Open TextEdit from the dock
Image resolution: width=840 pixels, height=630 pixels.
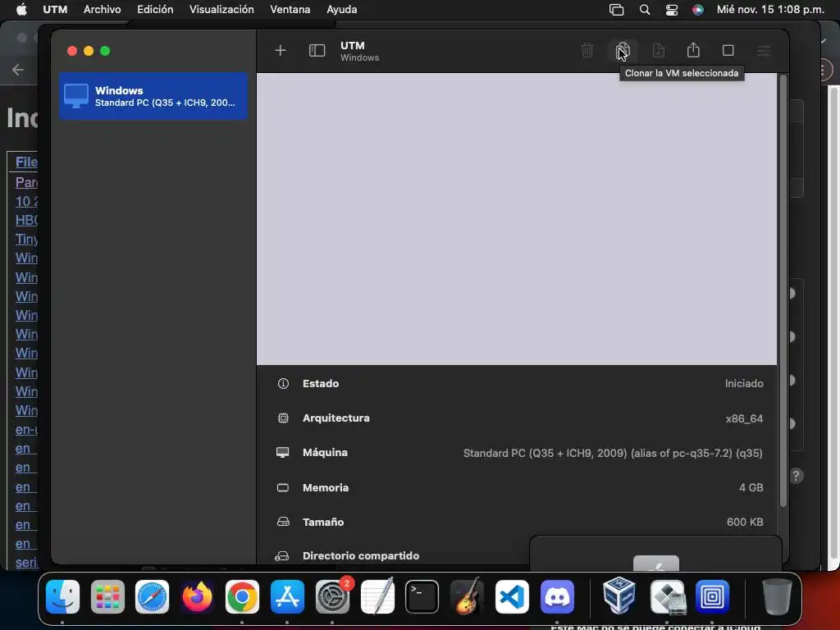tap(377, 597)
